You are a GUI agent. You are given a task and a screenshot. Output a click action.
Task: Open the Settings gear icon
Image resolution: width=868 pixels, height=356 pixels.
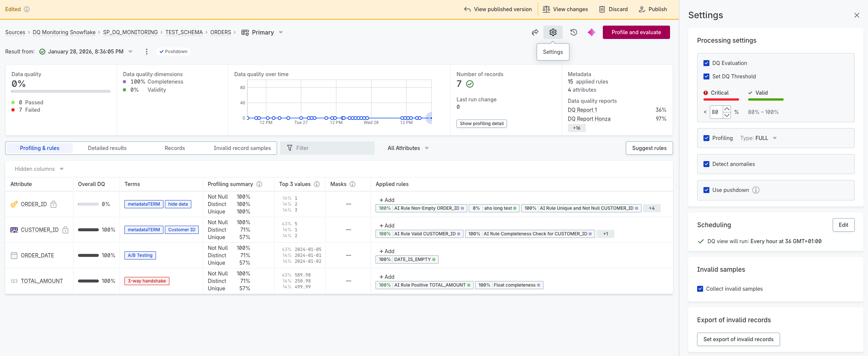pos(553,32)
